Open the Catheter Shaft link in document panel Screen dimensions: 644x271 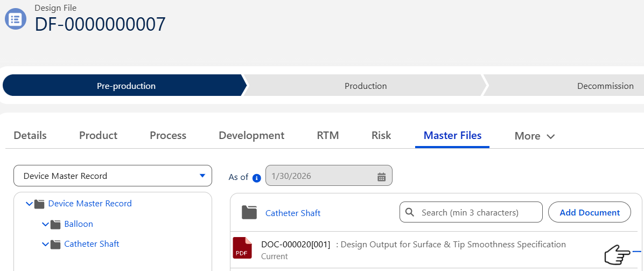(x=293, y=213)
